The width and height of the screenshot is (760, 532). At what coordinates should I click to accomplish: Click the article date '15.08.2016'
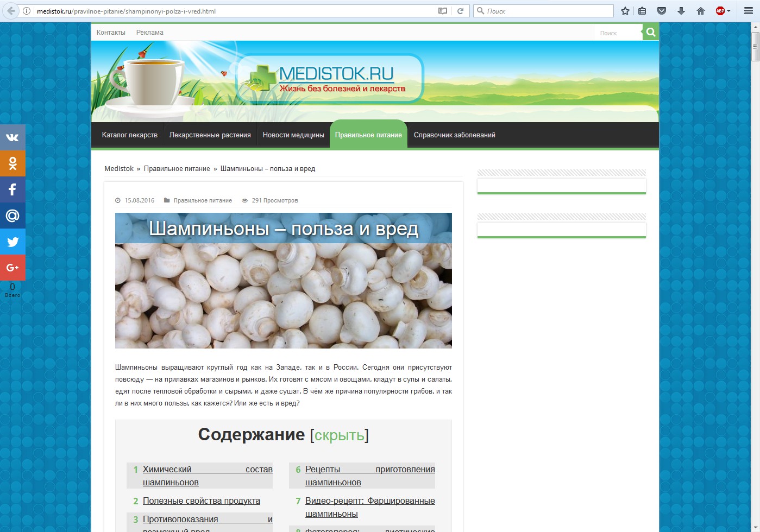point(140,200)
